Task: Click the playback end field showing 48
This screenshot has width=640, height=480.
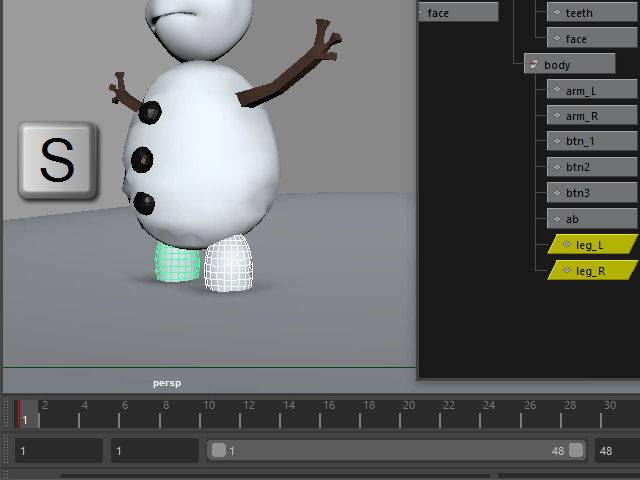Action: coord(615,451)
